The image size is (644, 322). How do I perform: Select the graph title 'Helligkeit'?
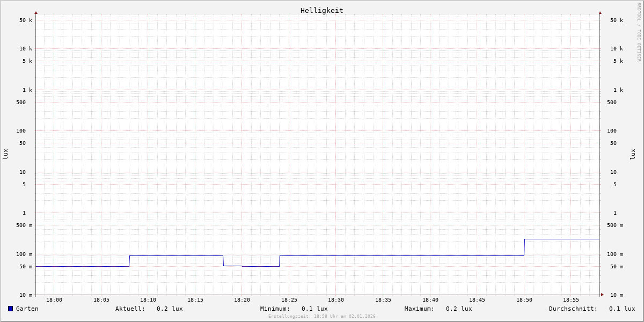tap(322, 10)
